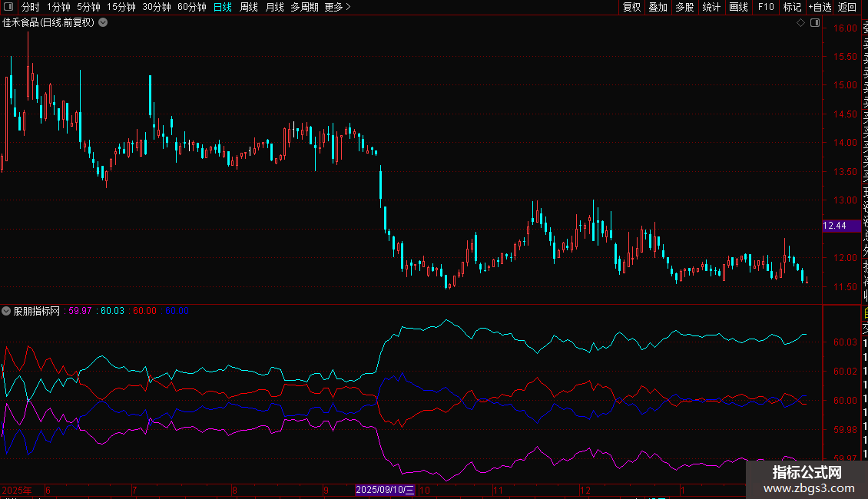This screenshot has width=868, height=499.
Task: Click the 2025/09/10/三 date marker
Action: click(385, 490)
